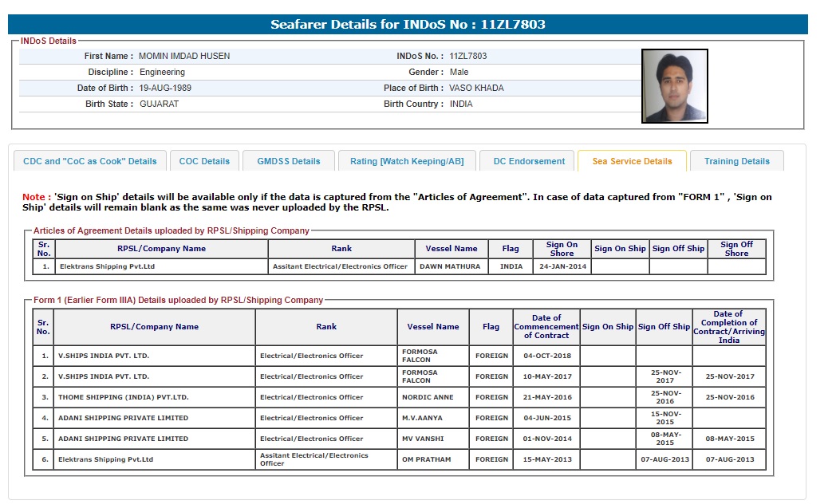Click the first name value MOMIN IMDAD HUSEN
Screen dimensions: 840x504
pyautogui.click(x=184, y=57)
